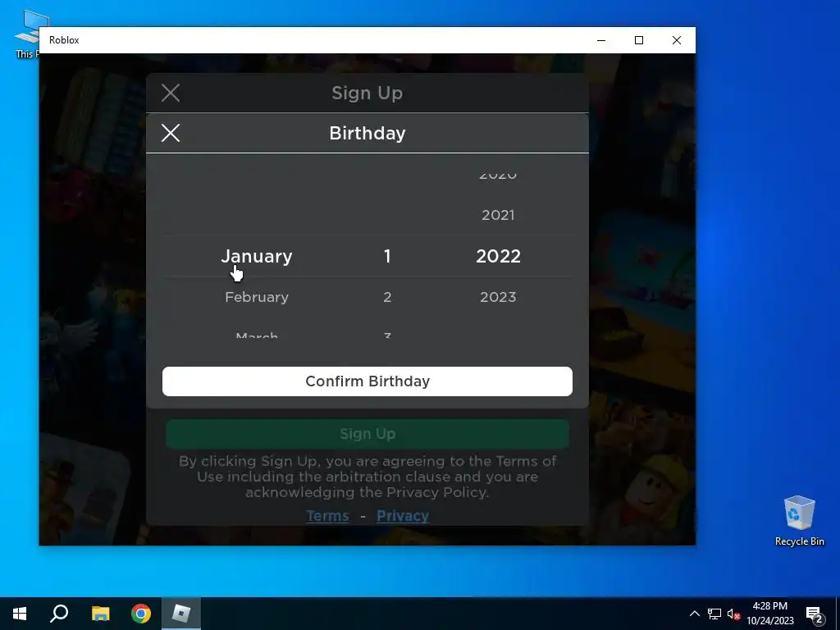Show hidden system tray icons
This screenshot has width=840, height=630.
(694, 614)
